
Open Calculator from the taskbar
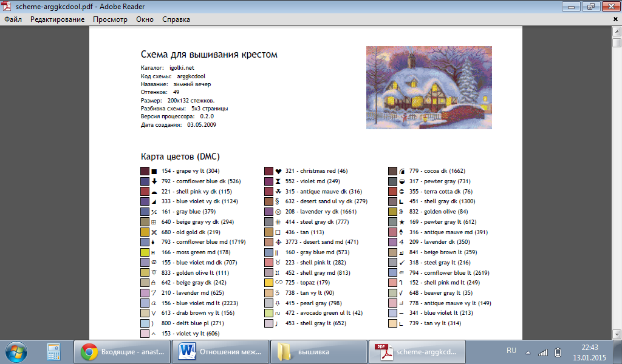coord(55,351)
